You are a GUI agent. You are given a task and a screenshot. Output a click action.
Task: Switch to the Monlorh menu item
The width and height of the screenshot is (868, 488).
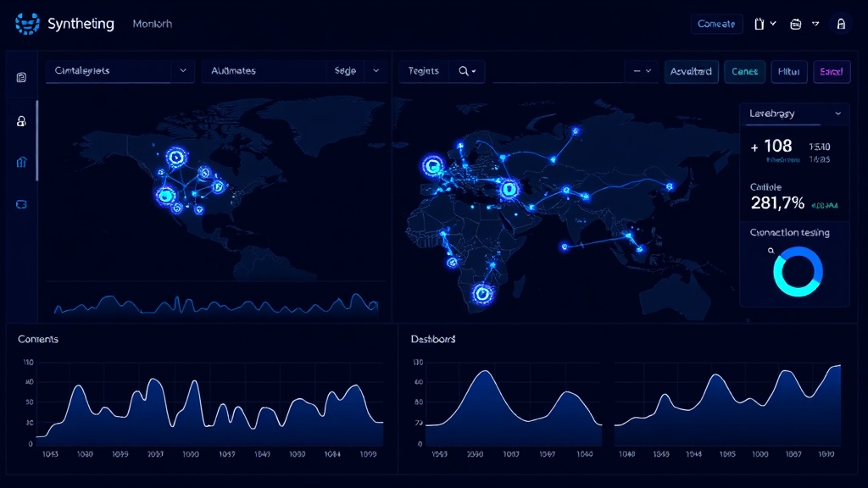point(152,23)
